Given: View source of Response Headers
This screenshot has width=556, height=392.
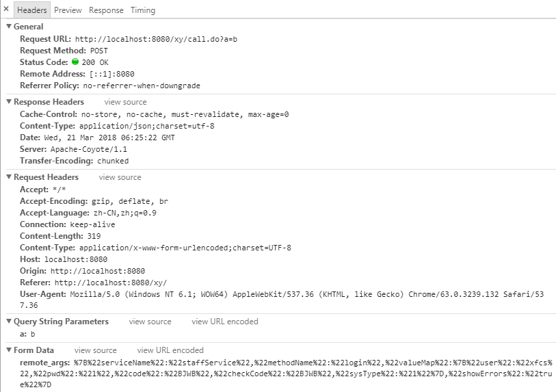Looking at the screenshot, I should (x=126, y=102).
